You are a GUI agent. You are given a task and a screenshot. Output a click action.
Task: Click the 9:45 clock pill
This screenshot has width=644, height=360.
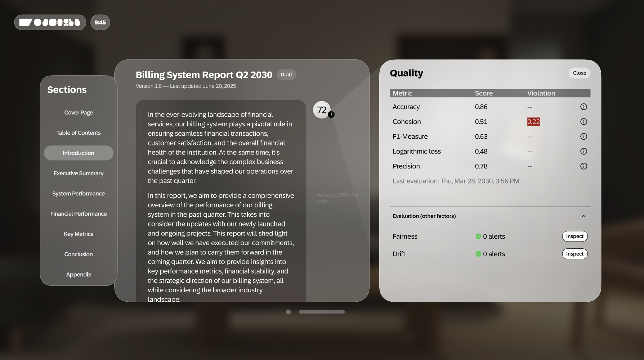point(100,22)
